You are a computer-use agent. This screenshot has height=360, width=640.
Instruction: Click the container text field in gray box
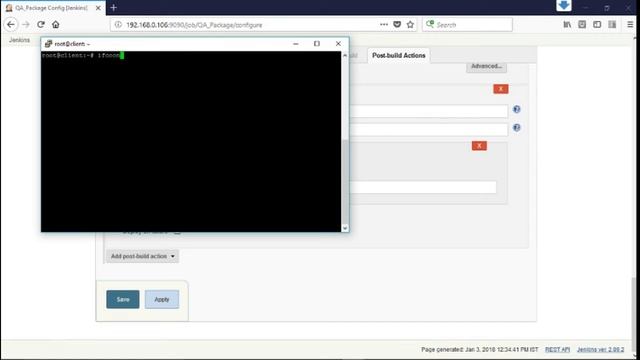[423, 187]
